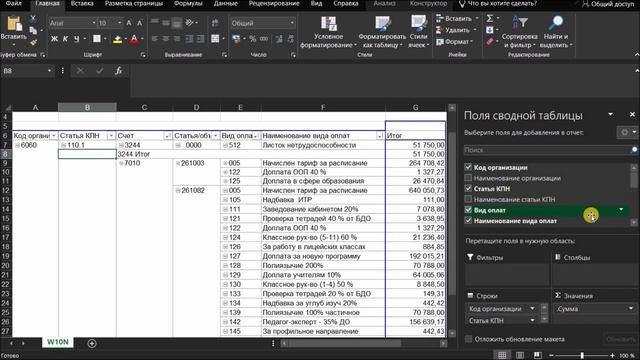Open Сумма value field dropdown in Значения
Viewport: 640px width, 360px height.
631,309
